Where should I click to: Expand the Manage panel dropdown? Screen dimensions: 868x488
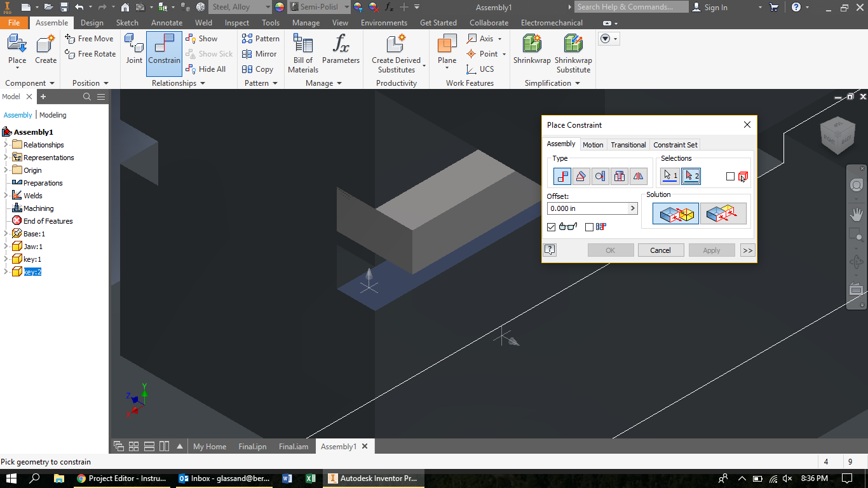339,83
